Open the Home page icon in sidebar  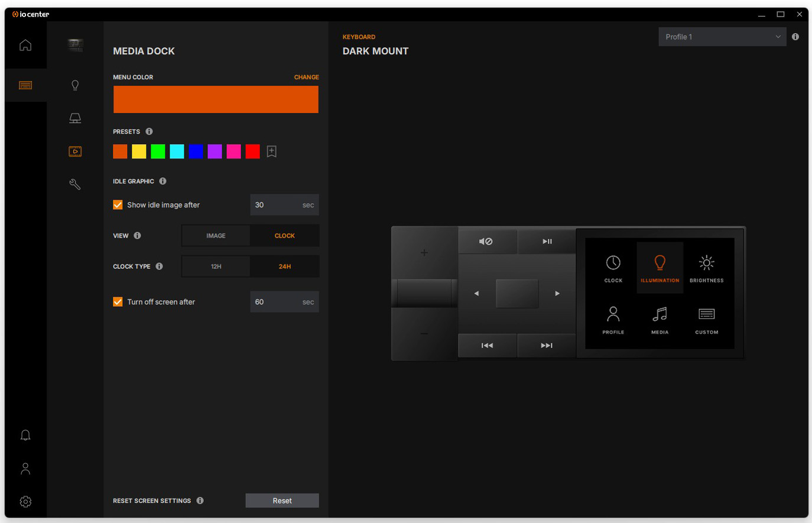click(x=25, y=45)
